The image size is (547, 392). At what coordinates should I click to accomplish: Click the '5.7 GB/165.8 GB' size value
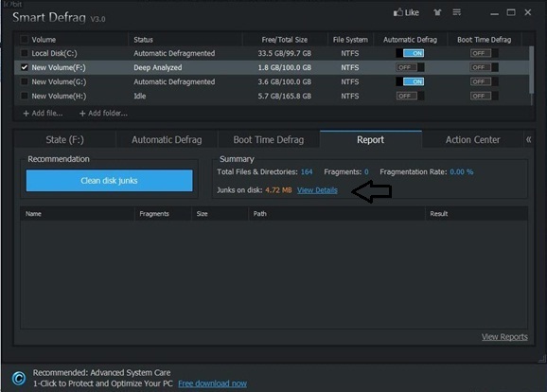tap(285, 96)
